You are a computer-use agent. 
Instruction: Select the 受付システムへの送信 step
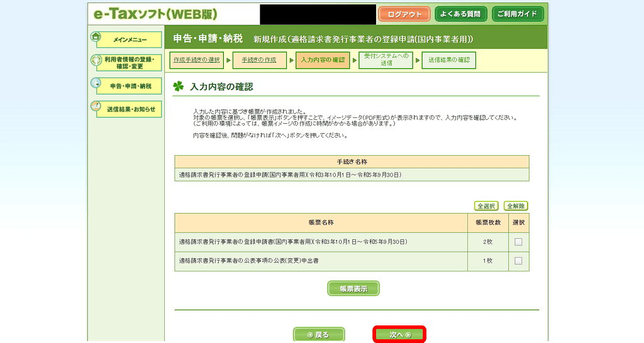point(386,60)
